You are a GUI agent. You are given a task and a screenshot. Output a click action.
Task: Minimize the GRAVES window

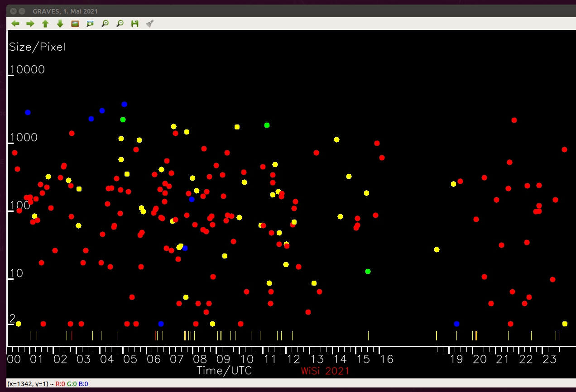click(x=22, y=11)
